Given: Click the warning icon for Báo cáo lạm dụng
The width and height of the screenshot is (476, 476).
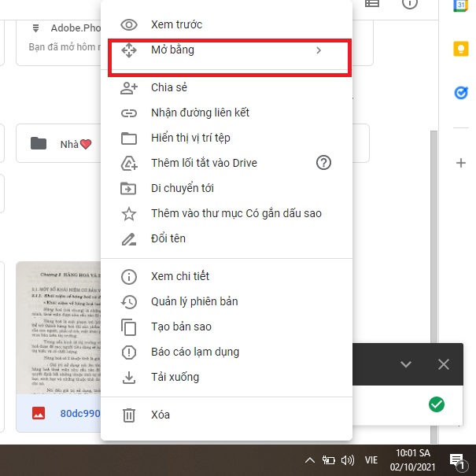Looking at the screenshot, I should point(129,352).
